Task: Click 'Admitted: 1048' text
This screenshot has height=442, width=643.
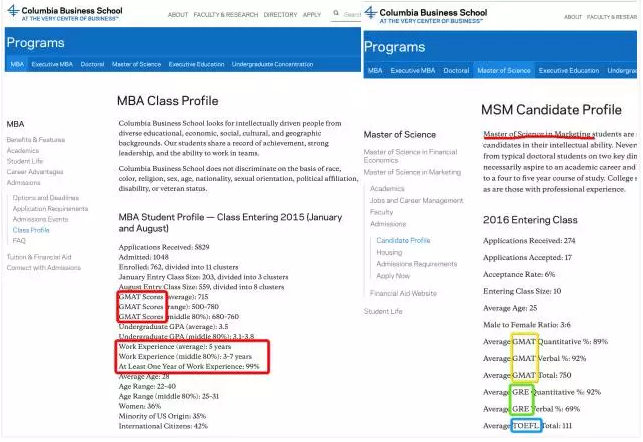Action: pos(144,257)
